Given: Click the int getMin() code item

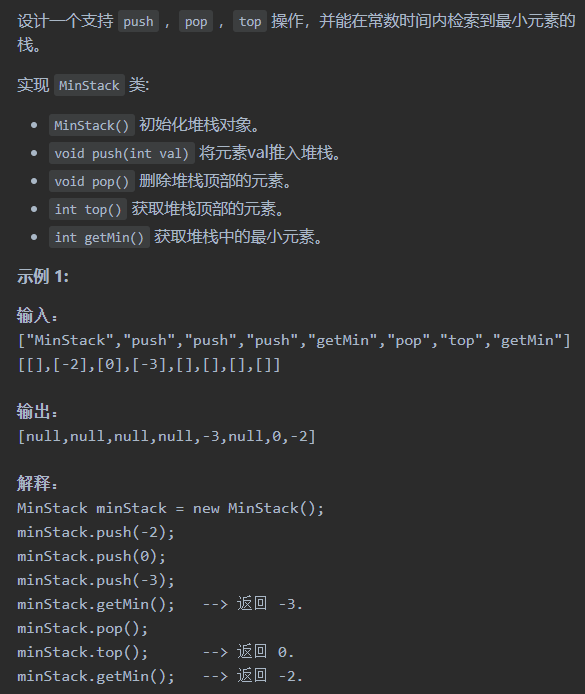Looking at the screenshot, I should click(x=99, y=237).
